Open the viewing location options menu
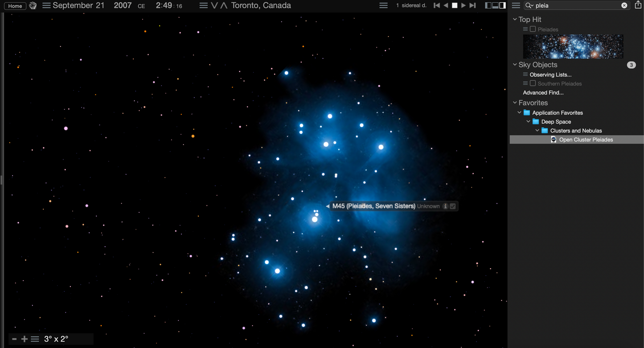The height and width of the screenshot is (348, 644). pos(203,6)
